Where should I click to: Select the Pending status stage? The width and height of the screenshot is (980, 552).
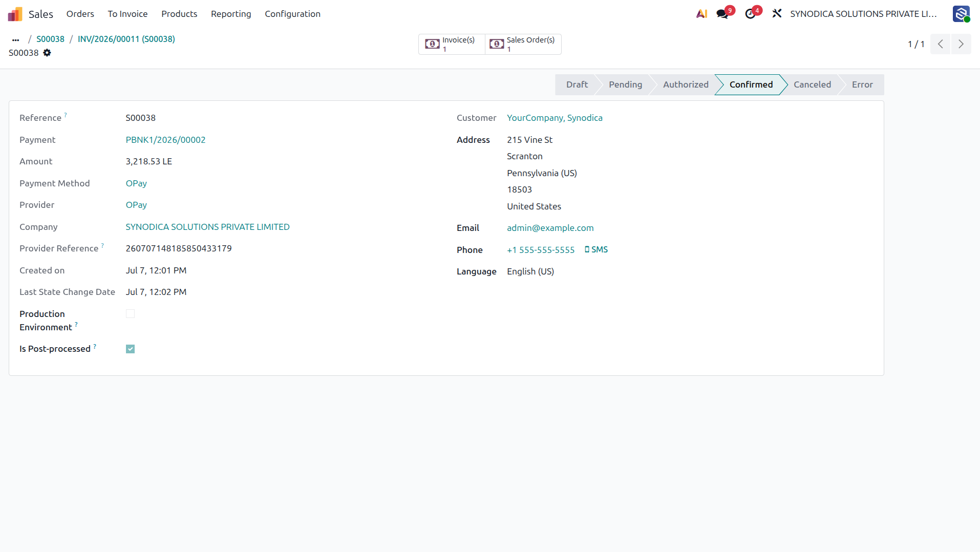625,84
